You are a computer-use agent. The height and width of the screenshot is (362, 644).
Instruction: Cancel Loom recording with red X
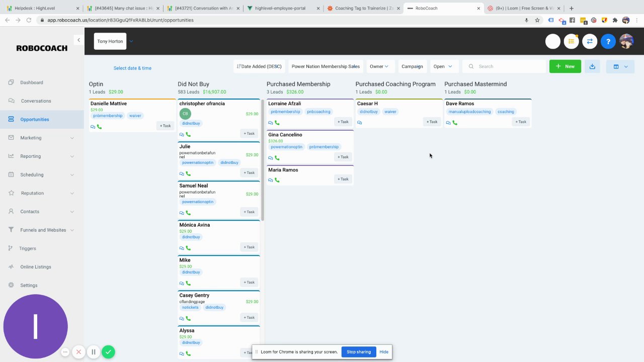(x=78, y=352)
